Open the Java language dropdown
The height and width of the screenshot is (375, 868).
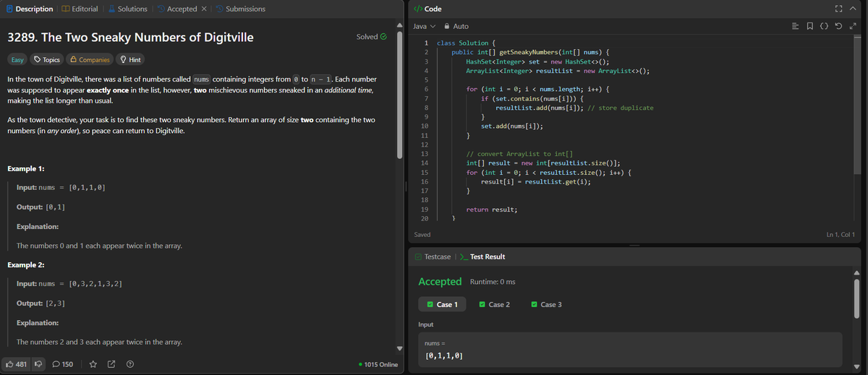425,26
